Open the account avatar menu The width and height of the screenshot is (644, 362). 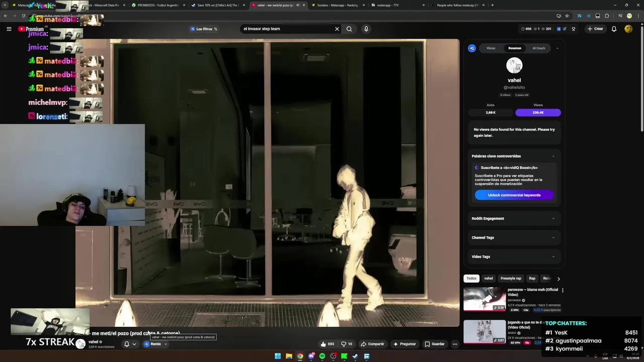(x=628, y=29)
